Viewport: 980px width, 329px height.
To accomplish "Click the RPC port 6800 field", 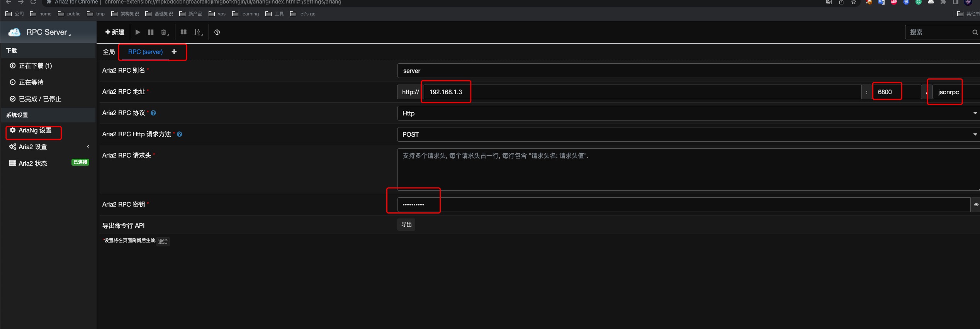I will click(896, 92).
